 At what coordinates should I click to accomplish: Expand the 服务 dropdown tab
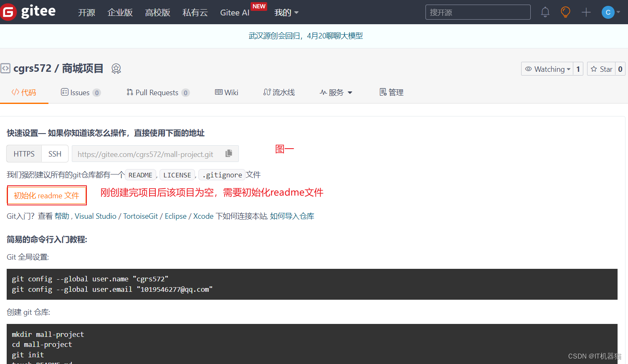click(336, 92)
